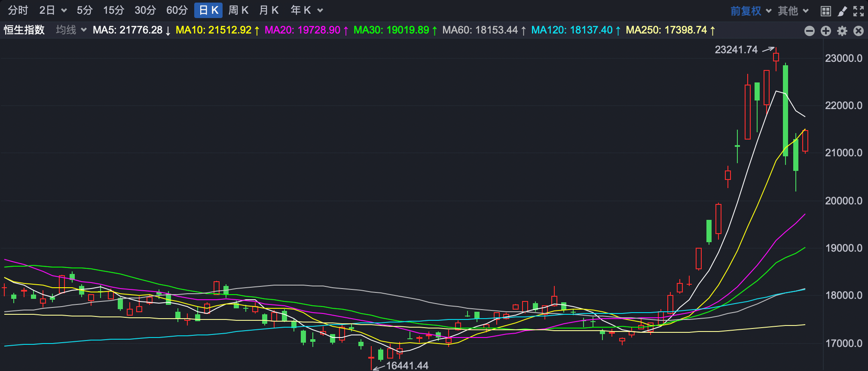Toggle fullscreen chart mode icon

point(859,11)
